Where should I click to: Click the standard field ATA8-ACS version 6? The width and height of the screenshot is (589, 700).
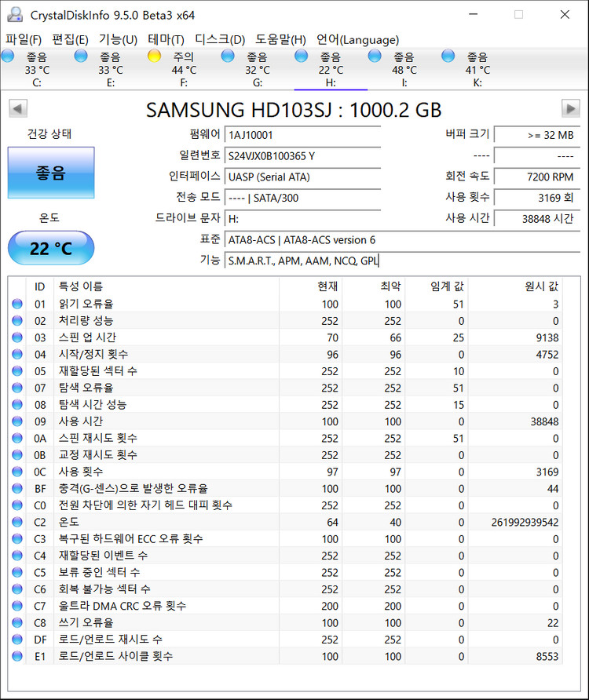[x=402, y=240]
